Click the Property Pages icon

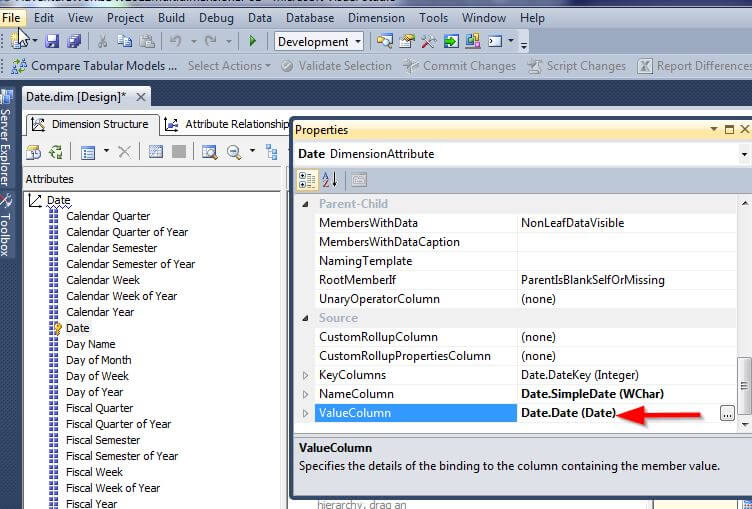point(359,180)
